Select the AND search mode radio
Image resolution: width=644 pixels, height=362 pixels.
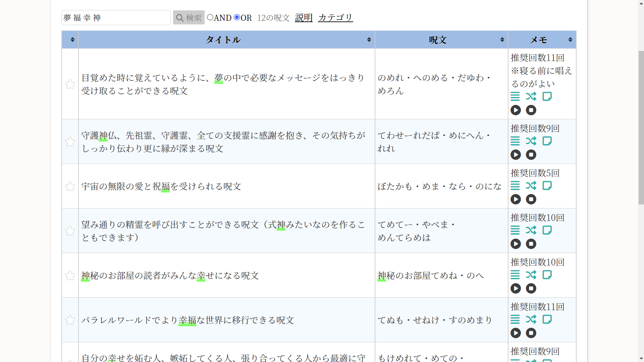210,17
